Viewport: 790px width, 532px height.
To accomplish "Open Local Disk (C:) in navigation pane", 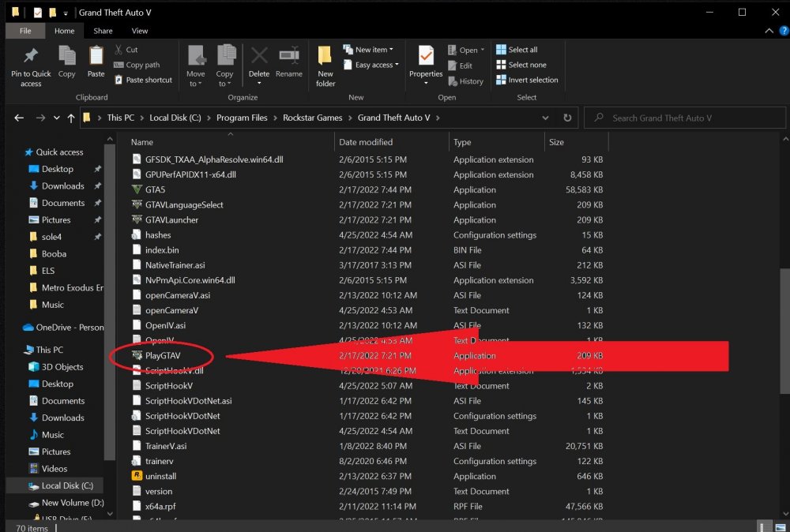I will [x=67, y=485].
